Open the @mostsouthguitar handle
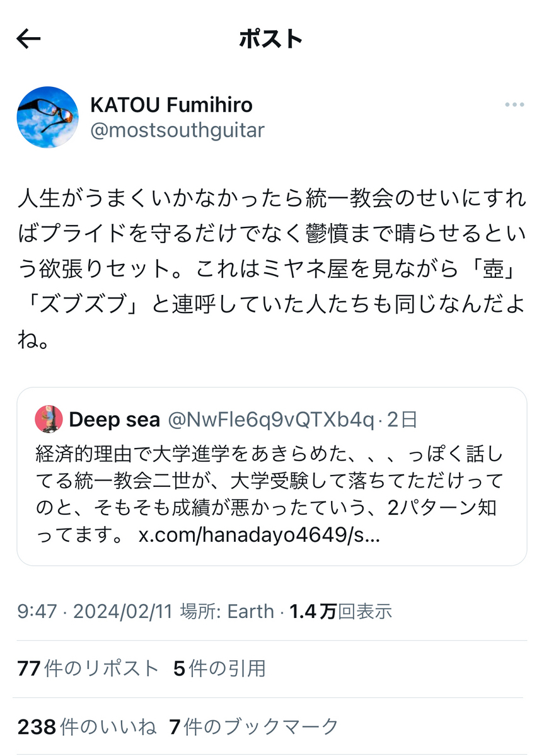Screen dimensions: 544x756 tap(178, 130)
